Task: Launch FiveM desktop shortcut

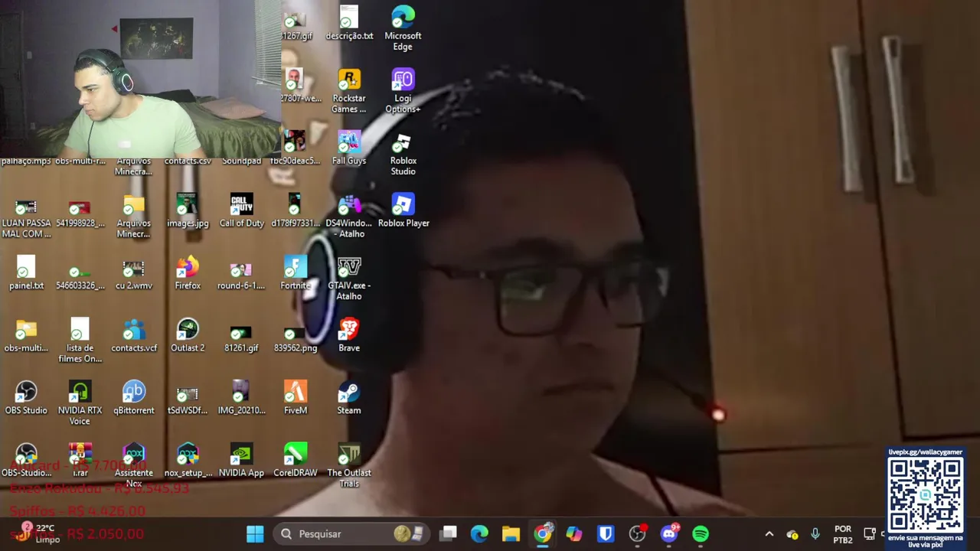Action: (296, 398)
